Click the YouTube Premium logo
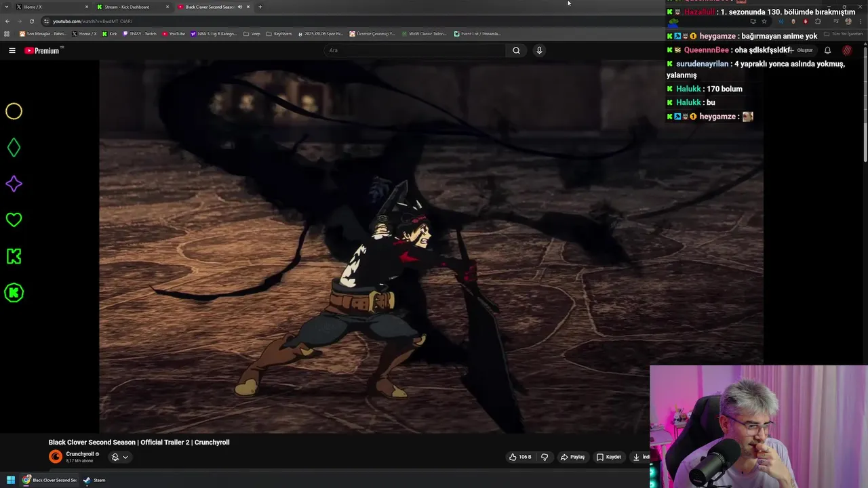 point(42,51)
